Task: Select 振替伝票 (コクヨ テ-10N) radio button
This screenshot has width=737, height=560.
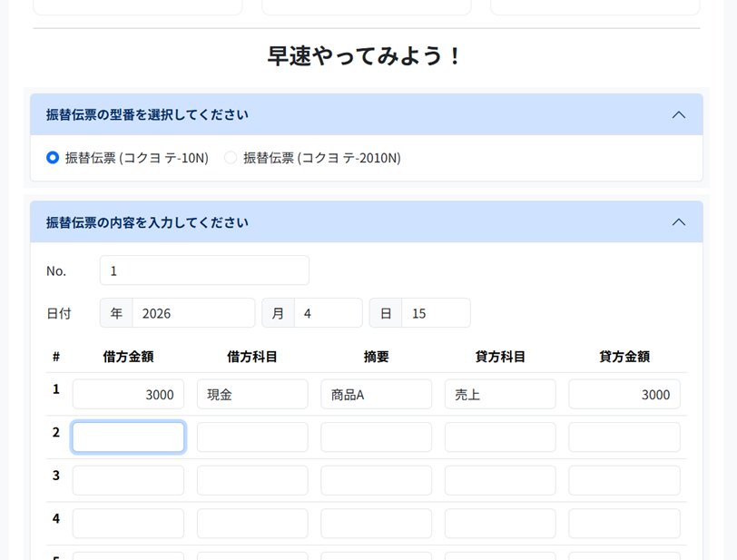Action: click(x=53, y=158)
